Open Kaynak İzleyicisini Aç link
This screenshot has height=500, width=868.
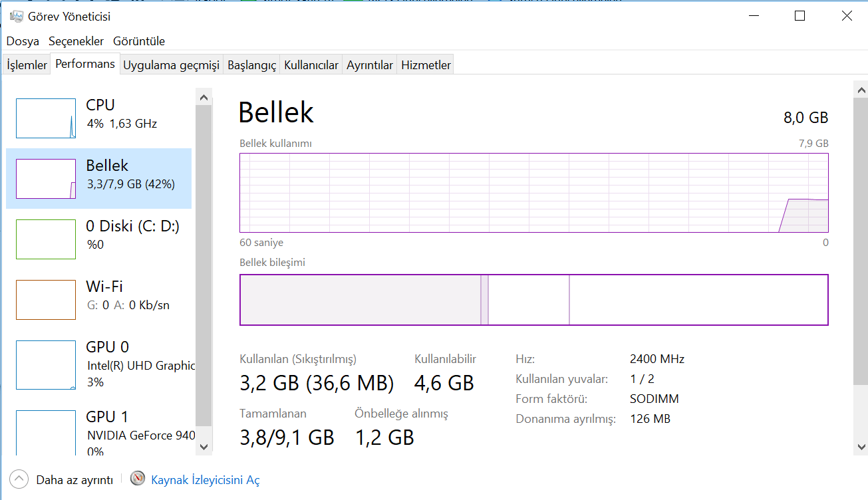click(206, 479)
